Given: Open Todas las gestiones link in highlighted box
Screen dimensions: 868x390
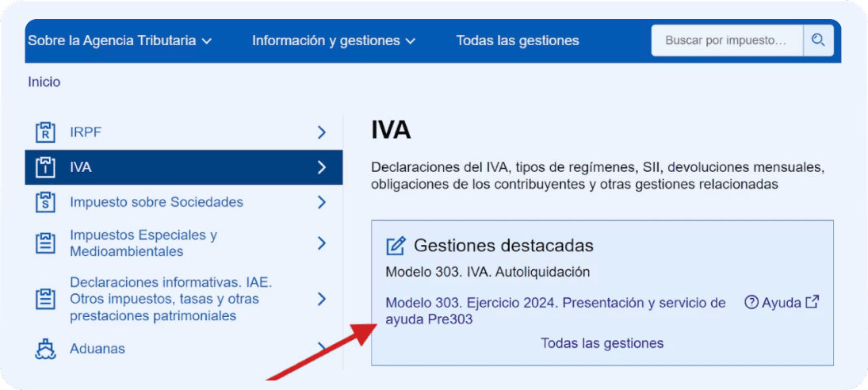Looking at the screenshot, I should 602,343.
